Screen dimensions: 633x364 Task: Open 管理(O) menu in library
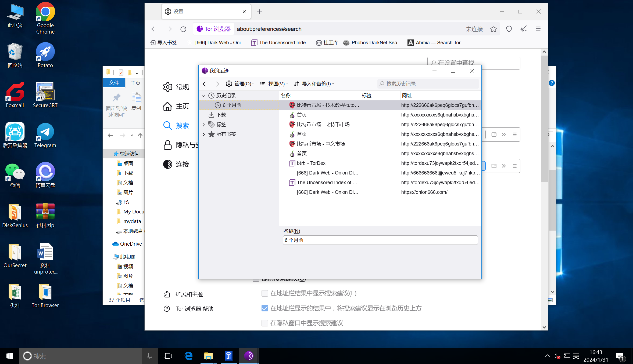point(240,84)
